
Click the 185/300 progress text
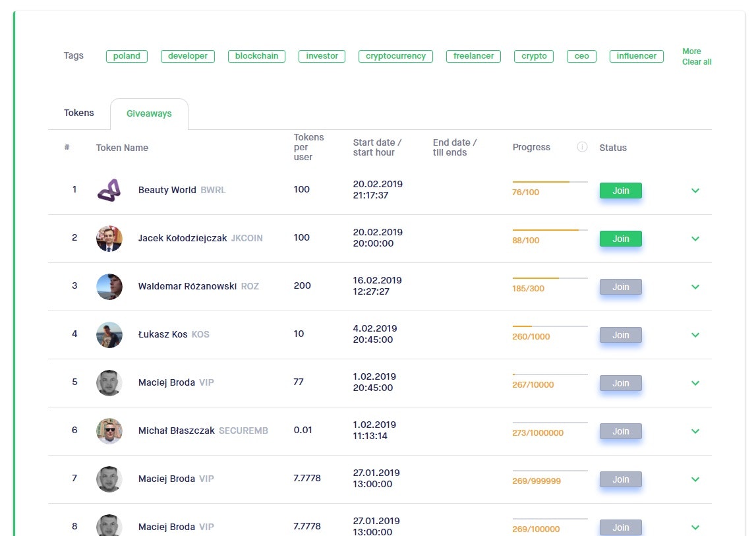pyautogui.click(x=529, y=288)
